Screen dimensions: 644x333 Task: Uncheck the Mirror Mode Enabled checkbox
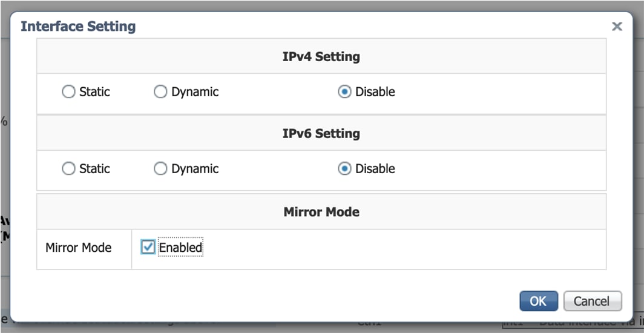148,247
